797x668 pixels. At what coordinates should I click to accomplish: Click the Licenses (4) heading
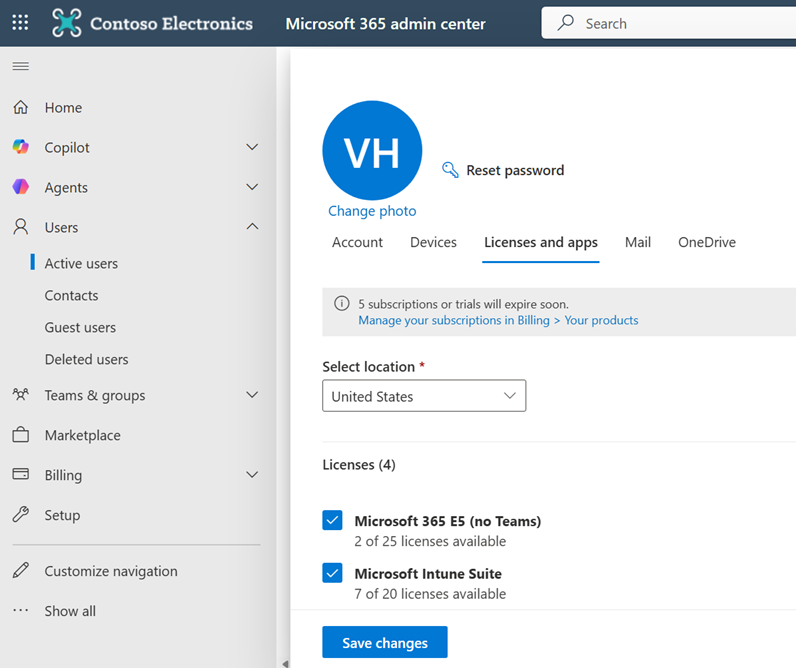point(359,465)
